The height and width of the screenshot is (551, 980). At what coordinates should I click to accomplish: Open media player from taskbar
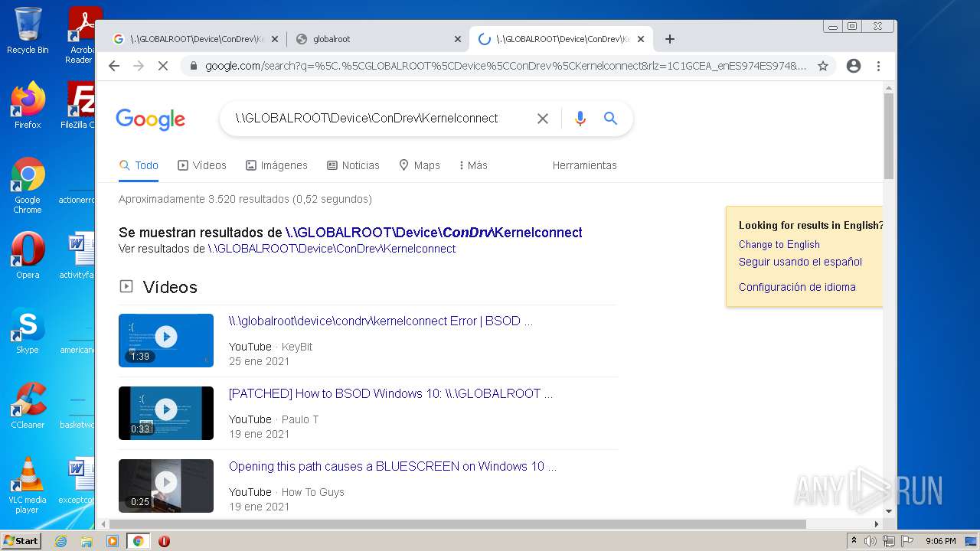pyautogui.click(x=113, y=541)
